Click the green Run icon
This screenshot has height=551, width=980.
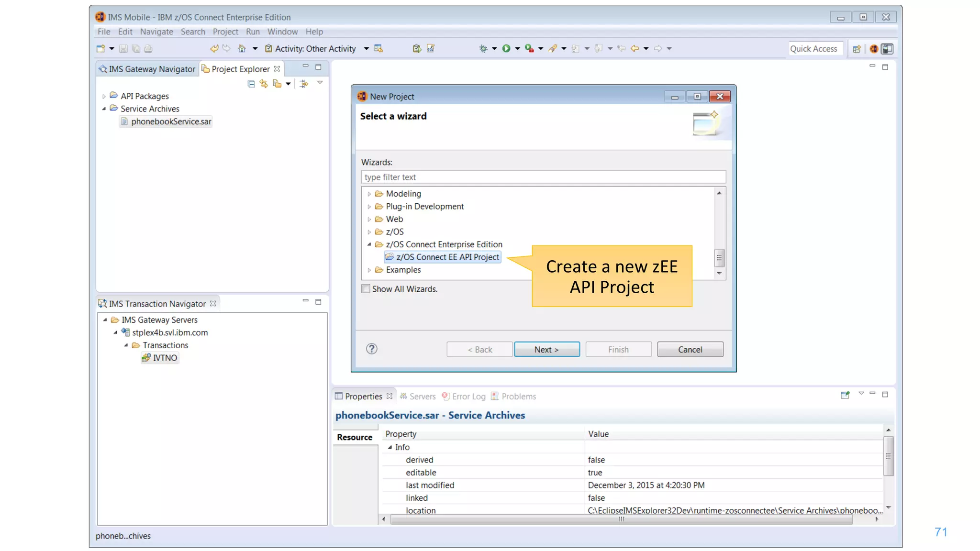point(506,48)
